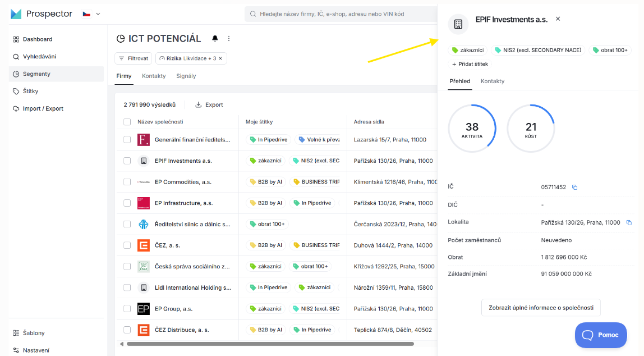Check the Generální finanční ředitelství row checkbox

tap(127, 140)
